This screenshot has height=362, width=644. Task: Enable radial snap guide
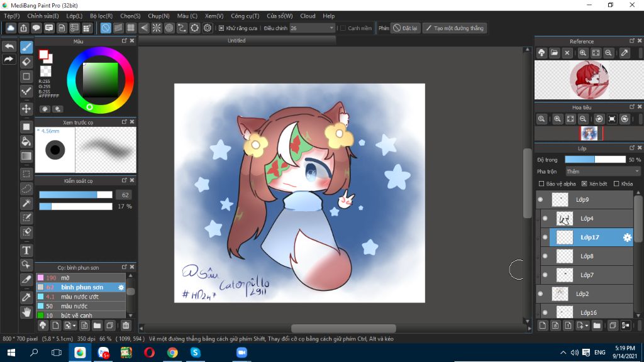pos(157,28)
